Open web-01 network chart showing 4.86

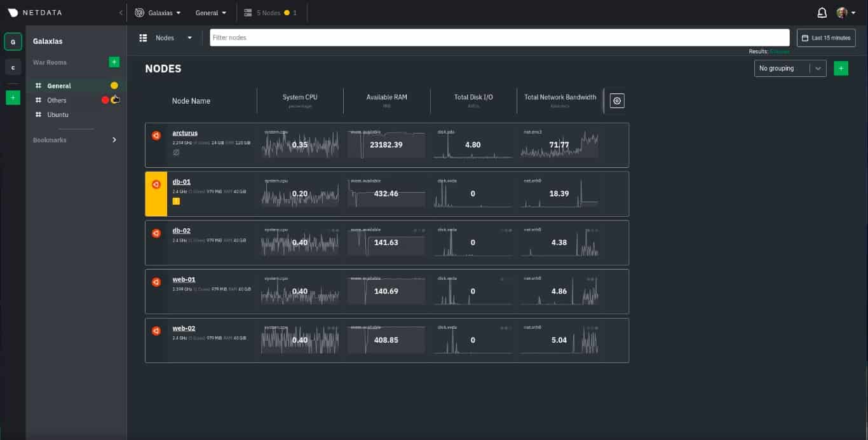[559, 291]
